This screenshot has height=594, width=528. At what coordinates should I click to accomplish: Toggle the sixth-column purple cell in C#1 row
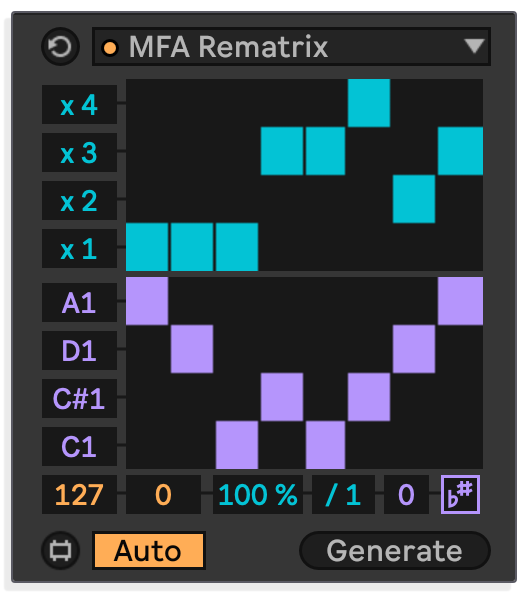(369, 397)
